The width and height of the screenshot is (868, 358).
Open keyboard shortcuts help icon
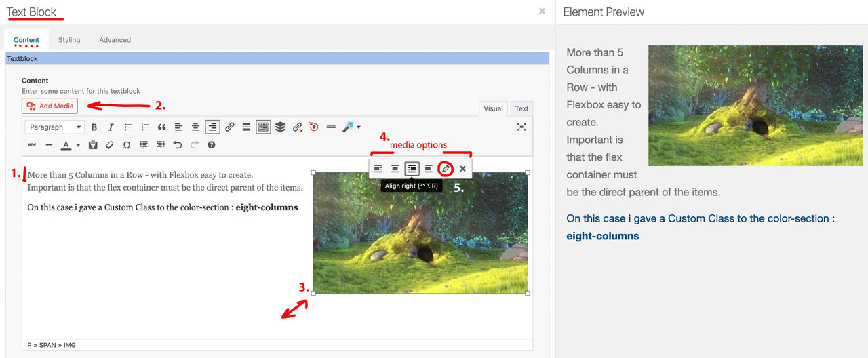tap(212, 145)
